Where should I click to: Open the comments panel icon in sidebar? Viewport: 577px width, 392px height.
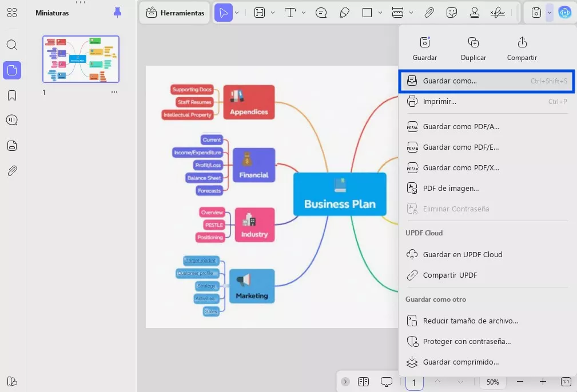(x=12, y=120)
